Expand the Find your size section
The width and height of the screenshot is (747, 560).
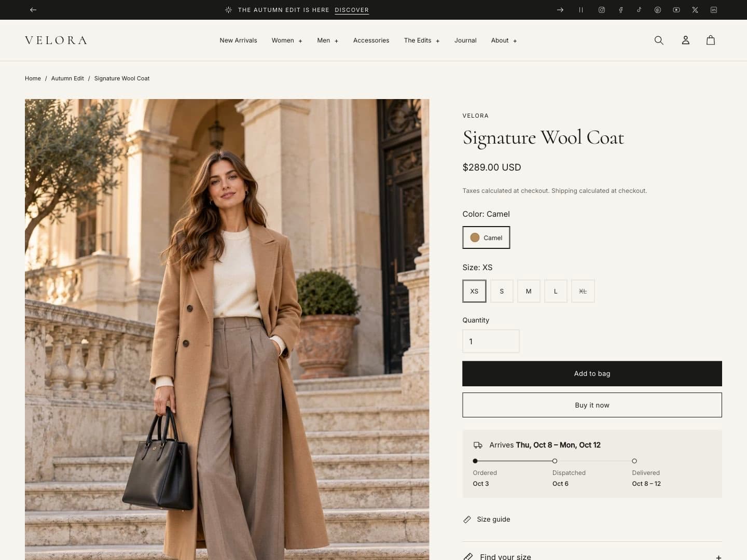592,556
